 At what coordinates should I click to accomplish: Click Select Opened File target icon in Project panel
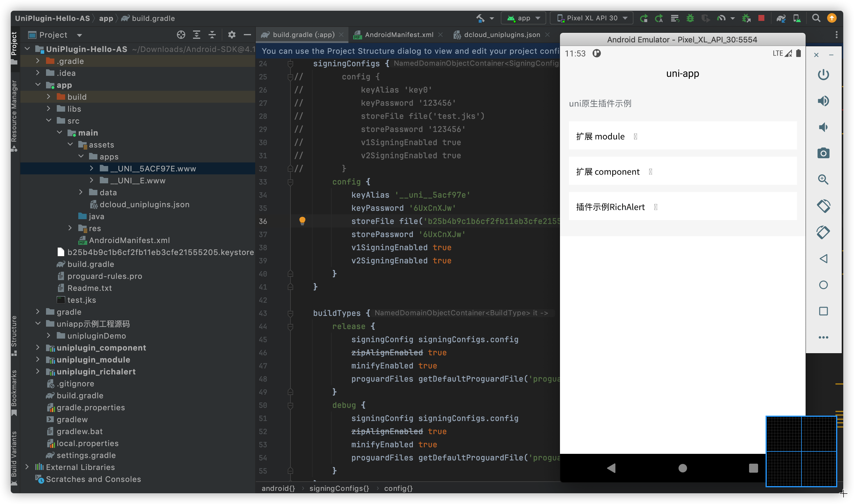[x=181, y=35]
